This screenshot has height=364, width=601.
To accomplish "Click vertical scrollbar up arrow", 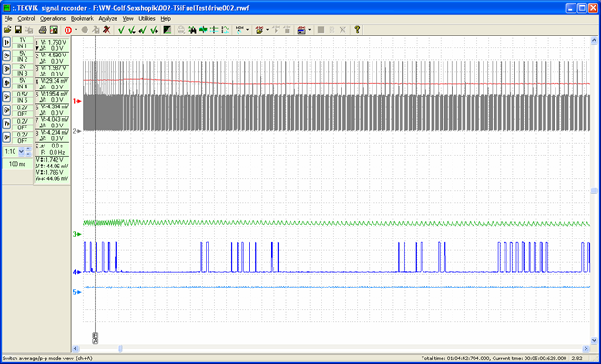I will pos(594,40).
